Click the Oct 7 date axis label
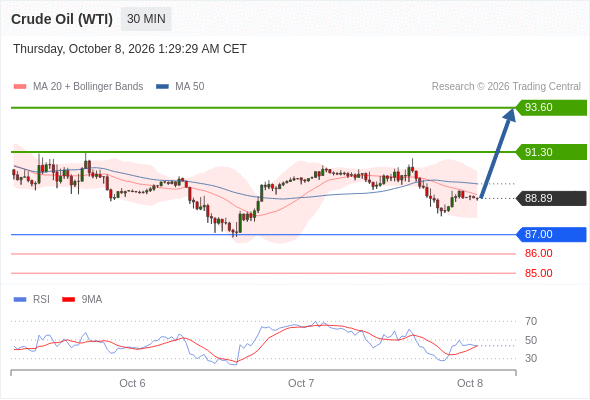This screenshot has height=400, width=590. [301, 383]
